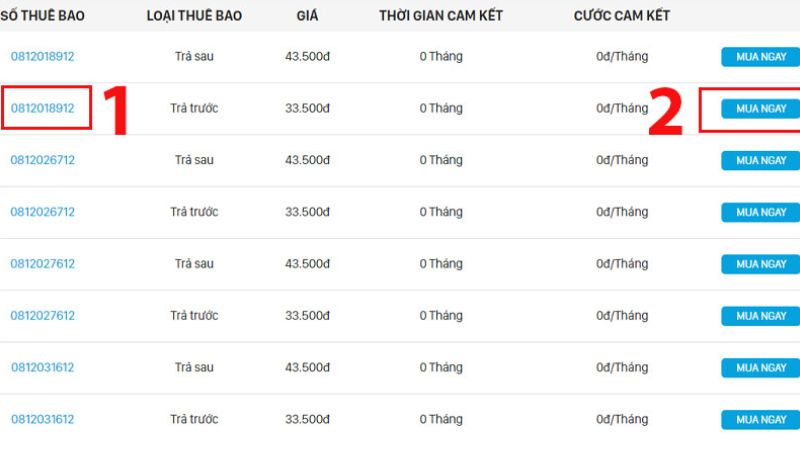Open number 0812027612 in the Trả trước row
800x450 pixels.
click(42, 316)
